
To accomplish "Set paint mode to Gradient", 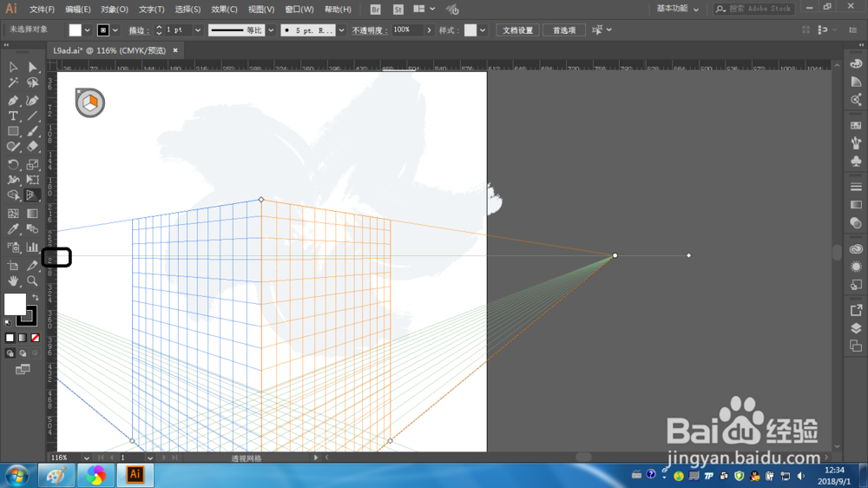I will tap(23, 338).
